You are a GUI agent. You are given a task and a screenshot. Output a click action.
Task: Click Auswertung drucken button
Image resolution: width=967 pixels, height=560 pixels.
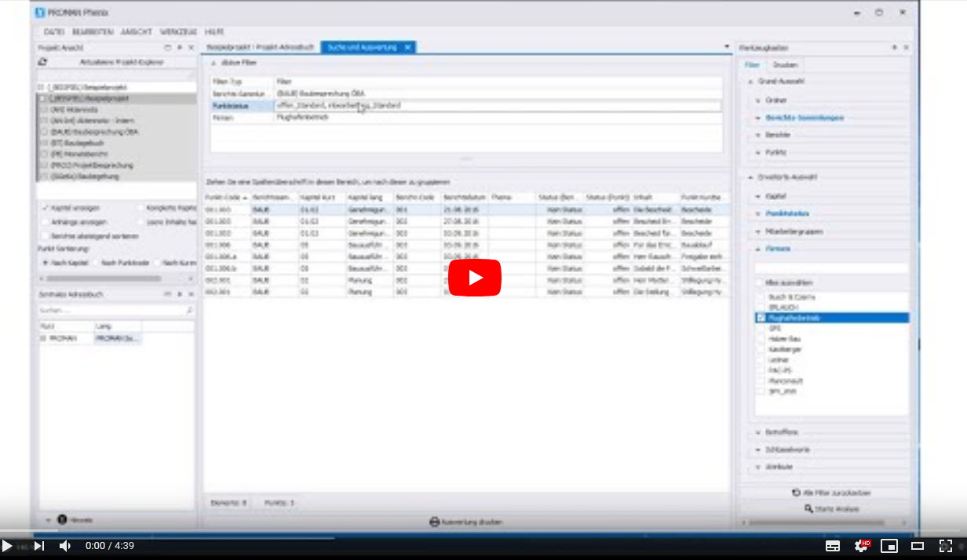pyautogui.click(x=466, y=522)
